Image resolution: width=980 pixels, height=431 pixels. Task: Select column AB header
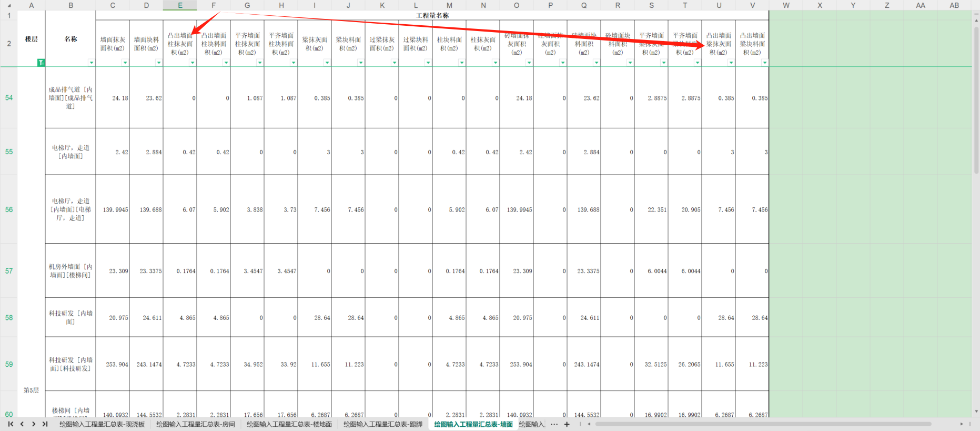pos(954,5)
